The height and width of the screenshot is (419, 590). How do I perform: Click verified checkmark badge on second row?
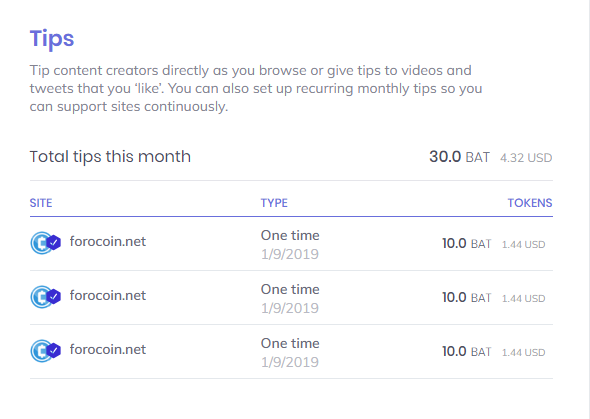tap(54, 297)
